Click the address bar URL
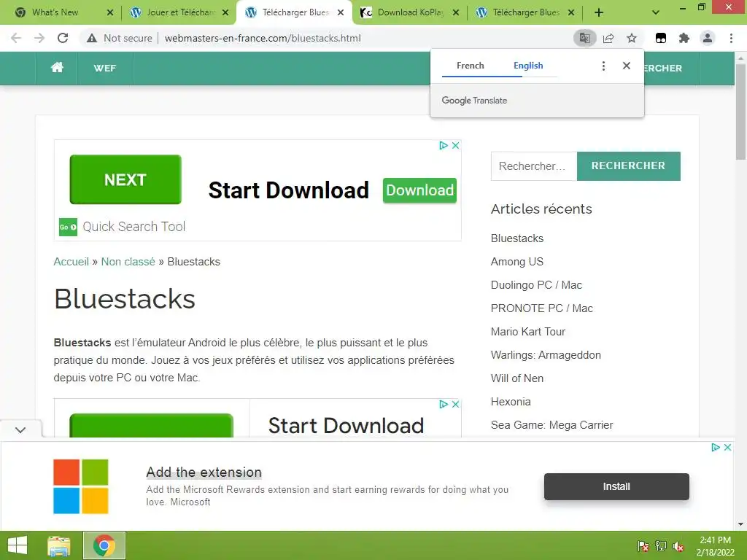Screen dimensions: 747x560 pyautogui.click(x=263, y=38)
